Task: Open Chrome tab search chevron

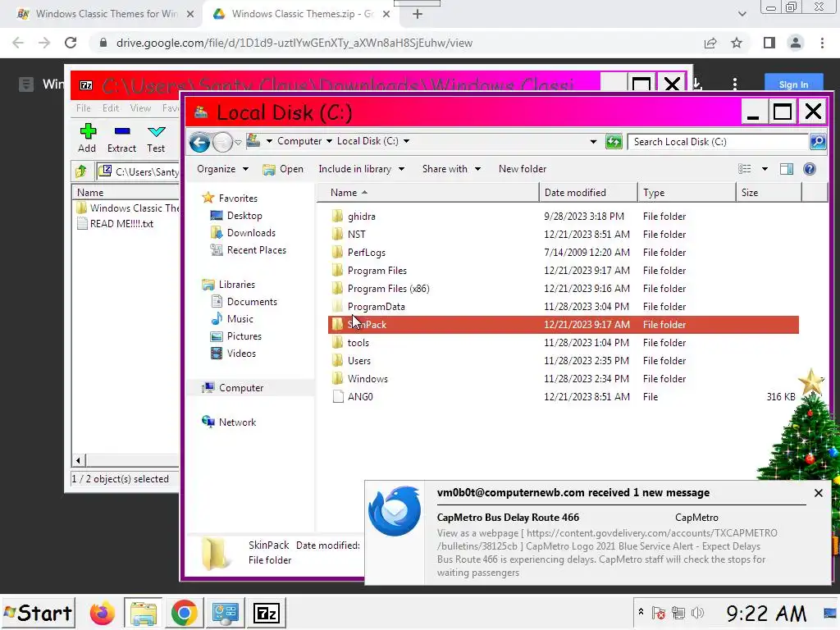Action: 742,14
